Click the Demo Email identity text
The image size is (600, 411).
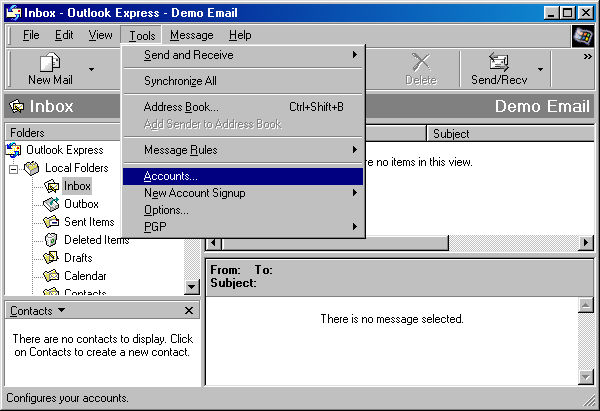(542, 106)
